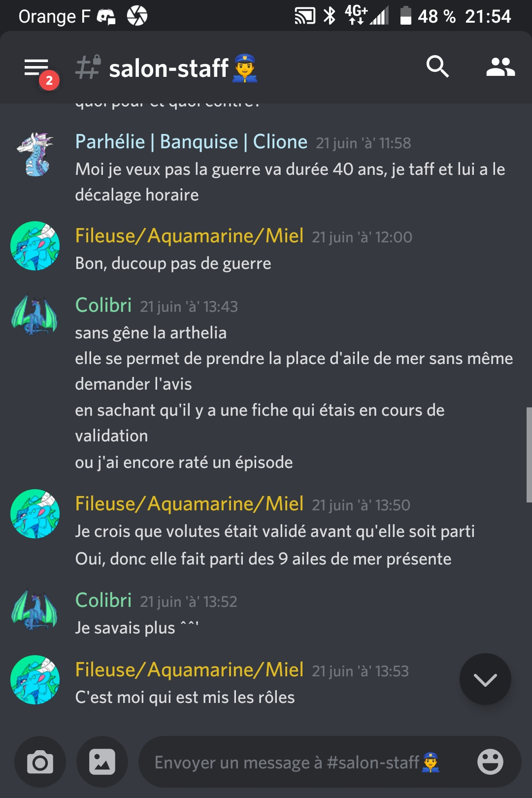Show the members list icon
The image size is (532, 798).
pyautogui.click(x=500, y=67)
